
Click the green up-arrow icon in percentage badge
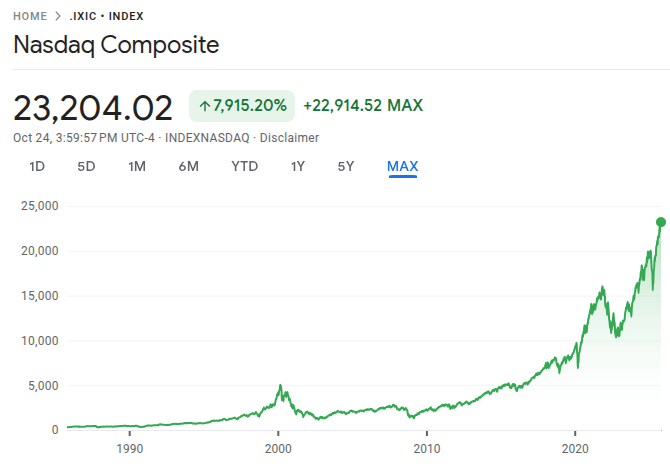coord(204,105)
